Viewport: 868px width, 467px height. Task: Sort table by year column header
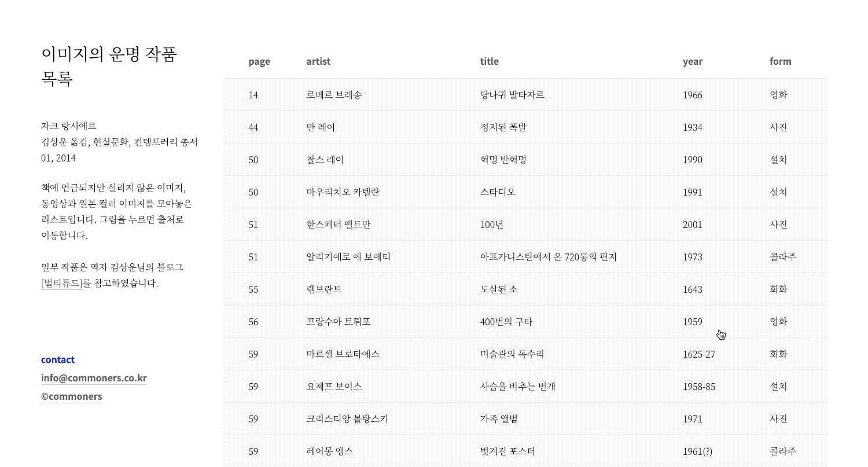(693, 62)
